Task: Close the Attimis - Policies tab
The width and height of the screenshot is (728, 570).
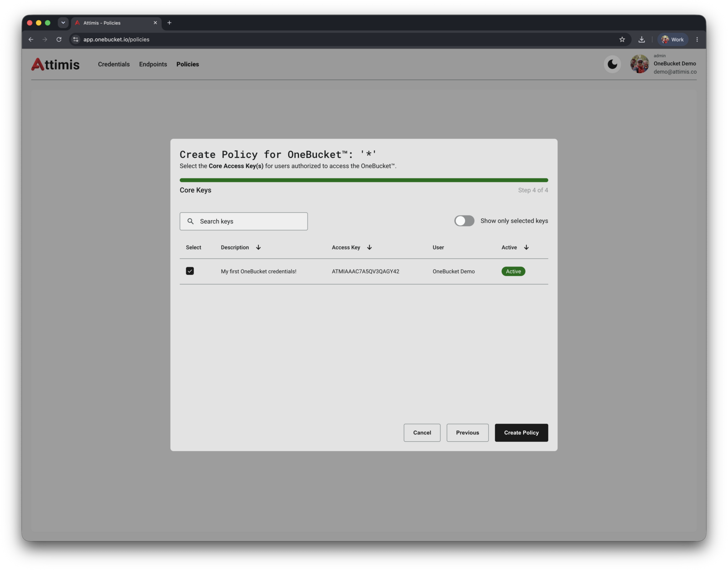Action: [x=155, y=23]
